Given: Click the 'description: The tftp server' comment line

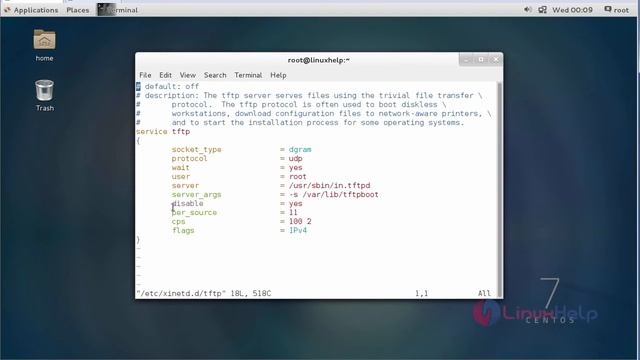Looking at the screenshot, I should (x=309, y=96).
